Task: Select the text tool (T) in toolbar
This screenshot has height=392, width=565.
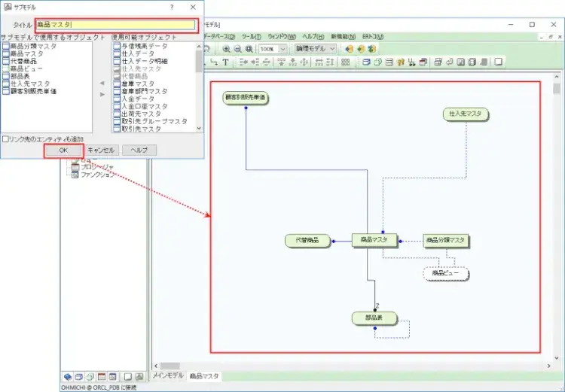Action: [225, 62]
